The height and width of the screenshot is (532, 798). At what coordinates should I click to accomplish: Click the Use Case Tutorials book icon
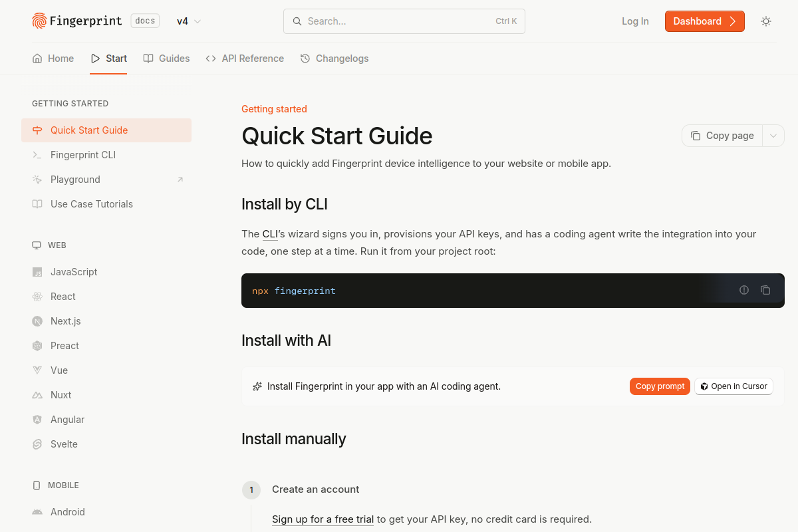pyautogui.click(x=37, y=204)
